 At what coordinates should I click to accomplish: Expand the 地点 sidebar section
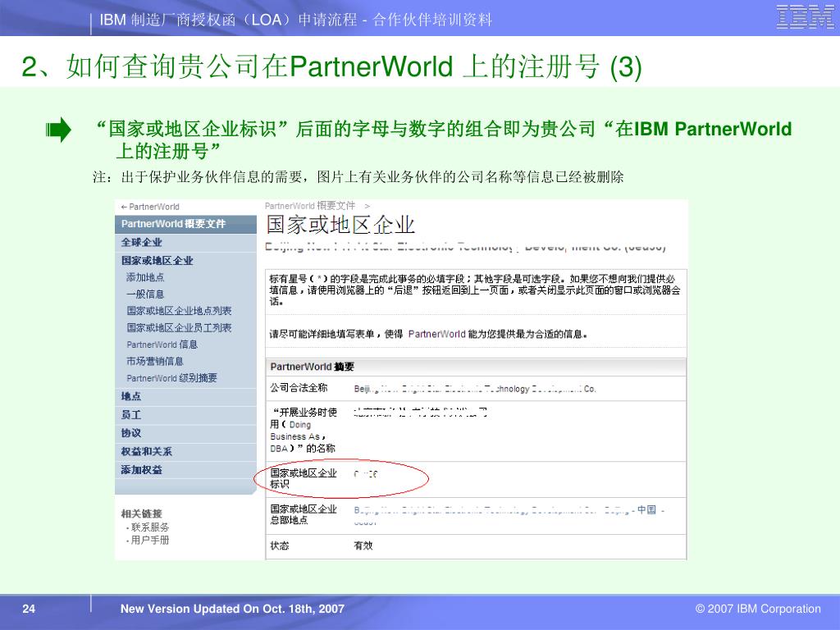[x=131, y=396]
